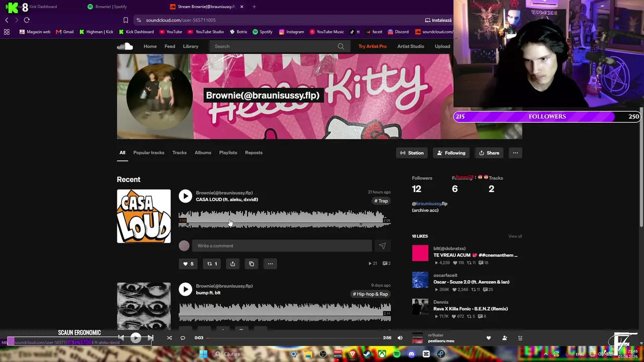
Task: Switch to the Playlists tab
Action: 228,153
